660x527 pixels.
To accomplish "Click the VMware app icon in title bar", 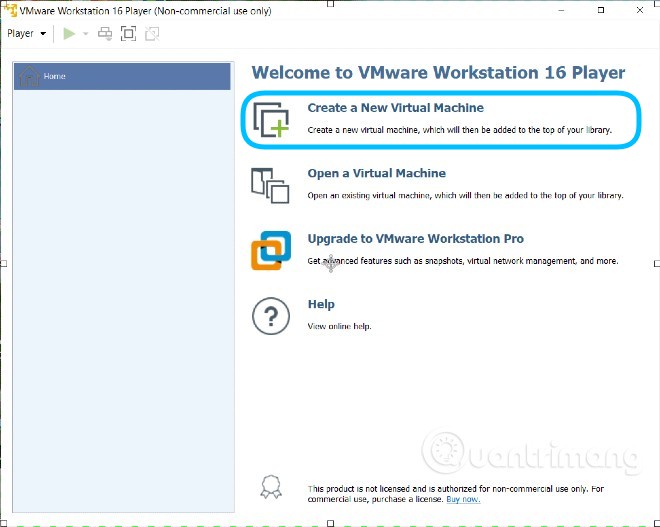I will 9,10.
